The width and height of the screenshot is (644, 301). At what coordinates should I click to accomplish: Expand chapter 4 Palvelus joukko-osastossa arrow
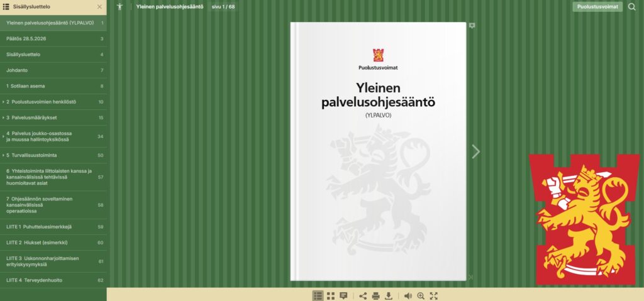click(3, 136)
